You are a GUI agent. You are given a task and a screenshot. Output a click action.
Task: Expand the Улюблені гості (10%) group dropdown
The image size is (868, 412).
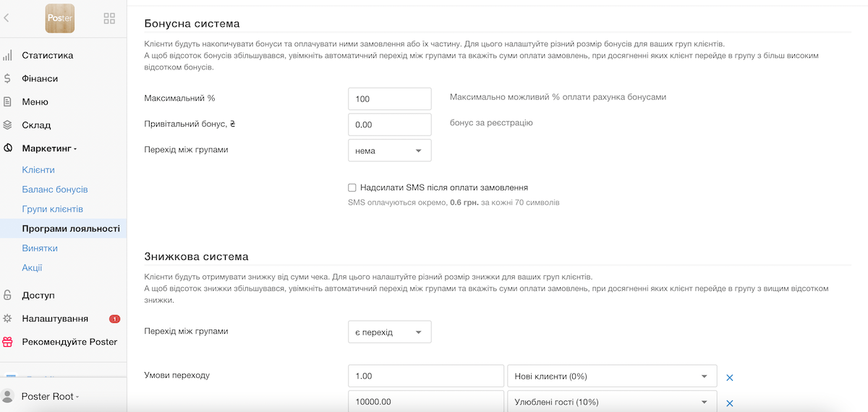pos(612,402)
